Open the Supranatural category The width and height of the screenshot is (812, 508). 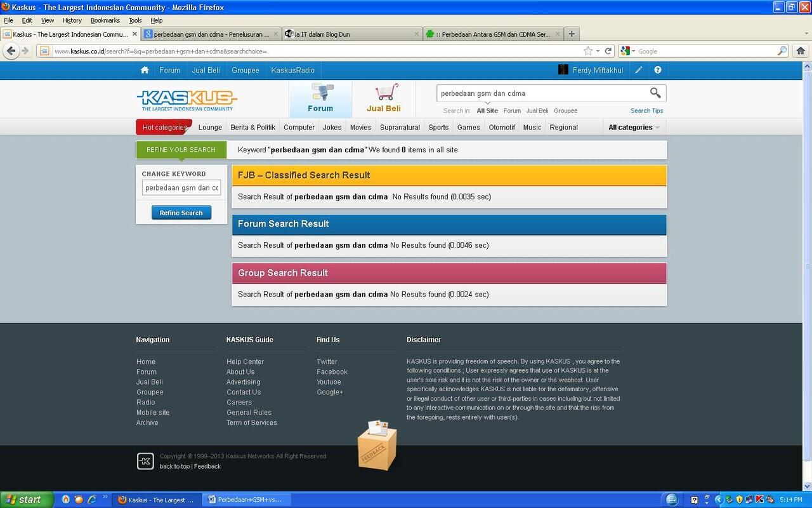coord(400,128)
